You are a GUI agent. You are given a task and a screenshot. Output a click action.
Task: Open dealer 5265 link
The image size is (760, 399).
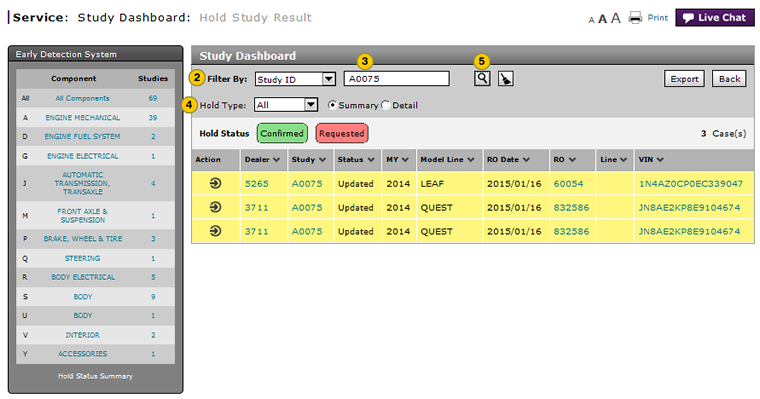[256, 184]
